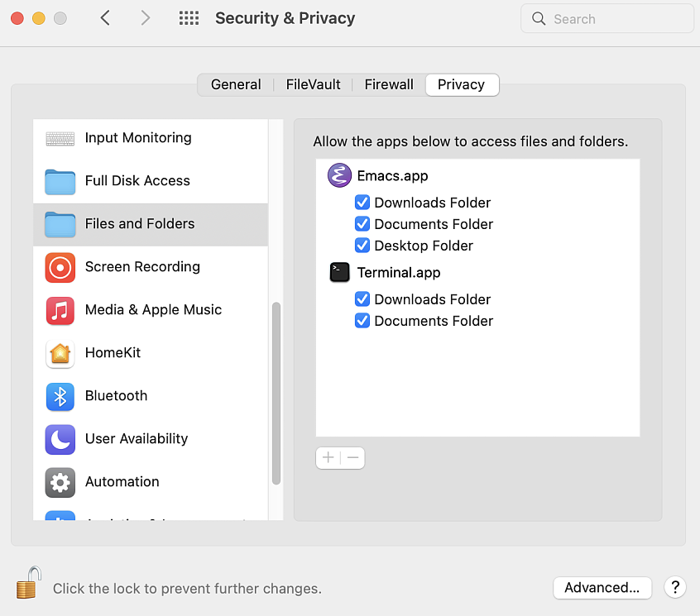
Task: Go back with the left chevron
Action: click(x=105, y=18)
